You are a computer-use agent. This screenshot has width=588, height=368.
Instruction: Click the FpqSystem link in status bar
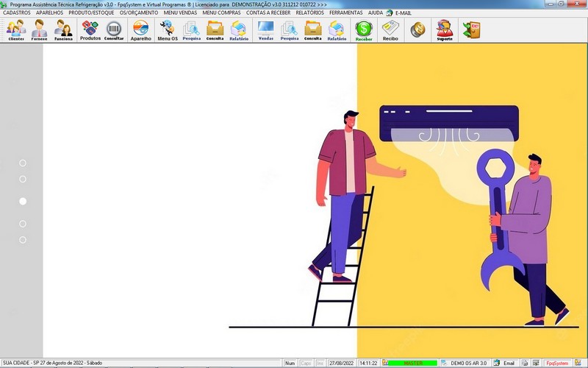557,363
